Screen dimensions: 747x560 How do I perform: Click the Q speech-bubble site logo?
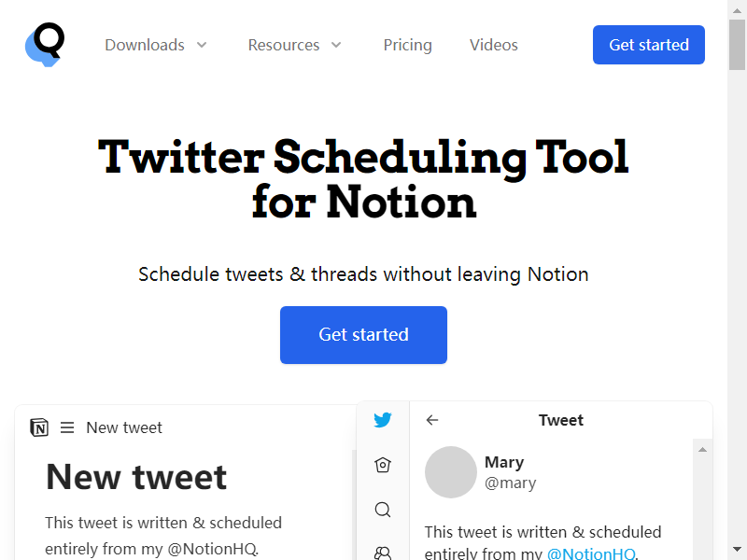click(45, 45)
